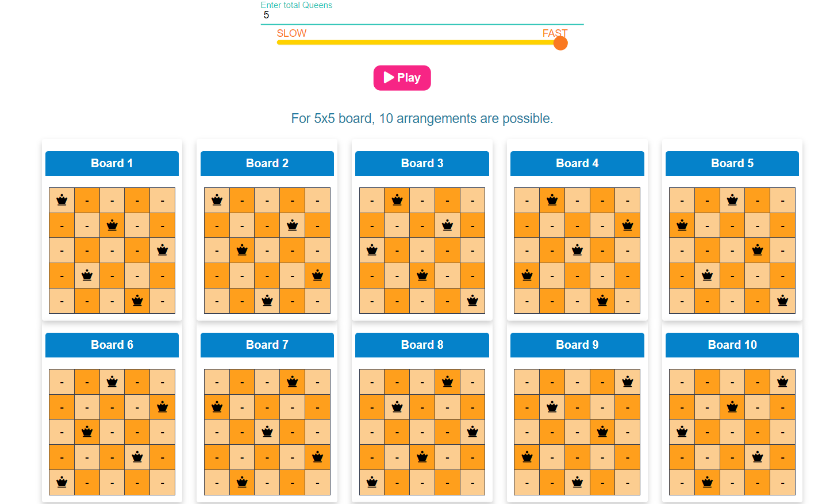Click the total Queens input field

[422, 16]
